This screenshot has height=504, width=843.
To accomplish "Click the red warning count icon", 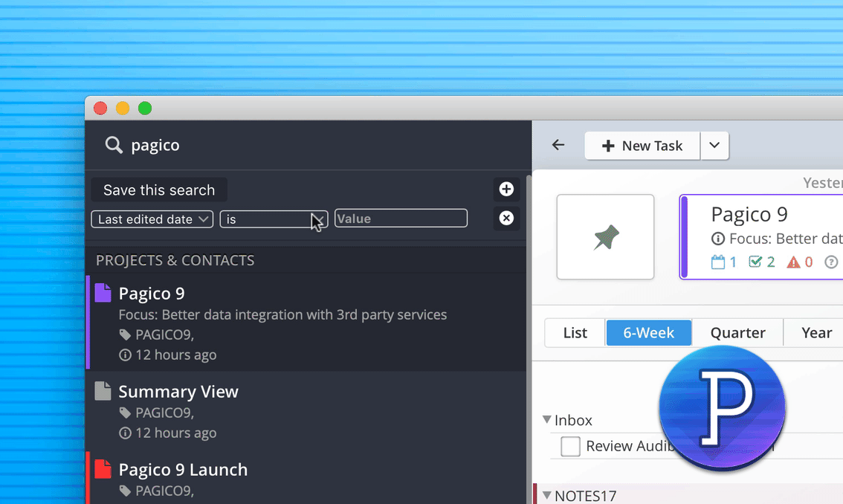I will click(793, 262).
